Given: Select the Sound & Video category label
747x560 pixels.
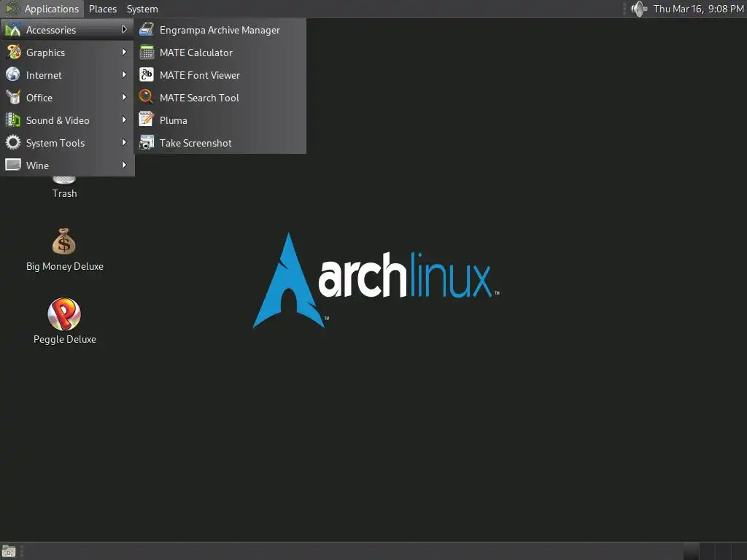Looking at the screenshot, I should pos(58,120).
